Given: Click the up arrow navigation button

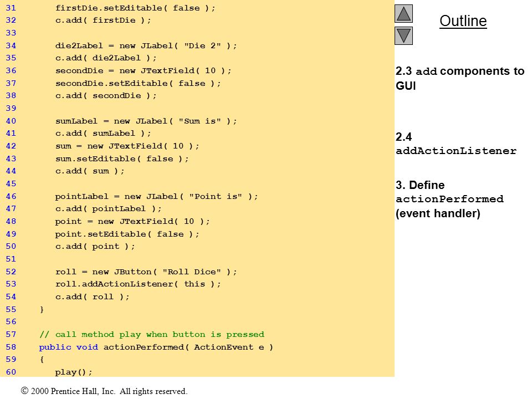Looking at the screenshot, I should pos(403,13).
